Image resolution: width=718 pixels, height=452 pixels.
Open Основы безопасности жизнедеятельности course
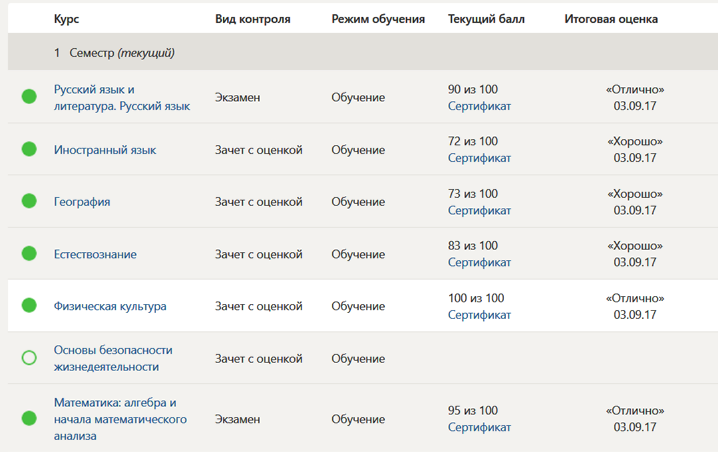(113, 358)
